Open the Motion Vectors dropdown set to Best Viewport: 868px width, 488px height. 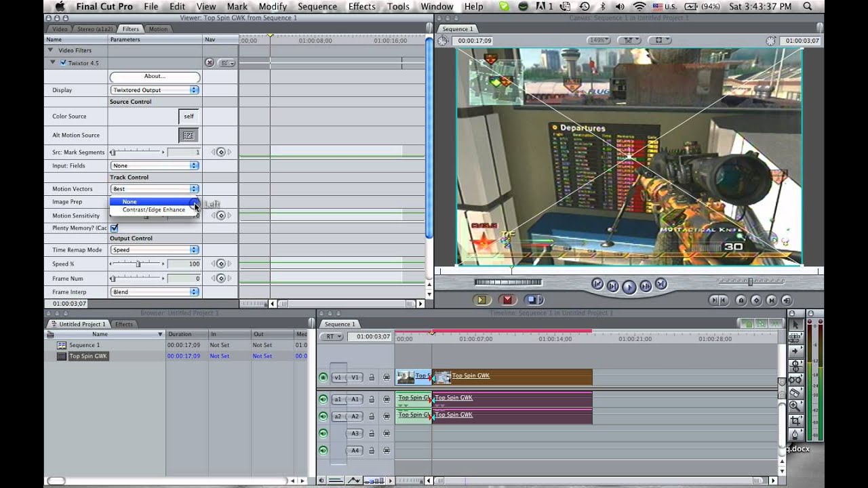point(155,189)
